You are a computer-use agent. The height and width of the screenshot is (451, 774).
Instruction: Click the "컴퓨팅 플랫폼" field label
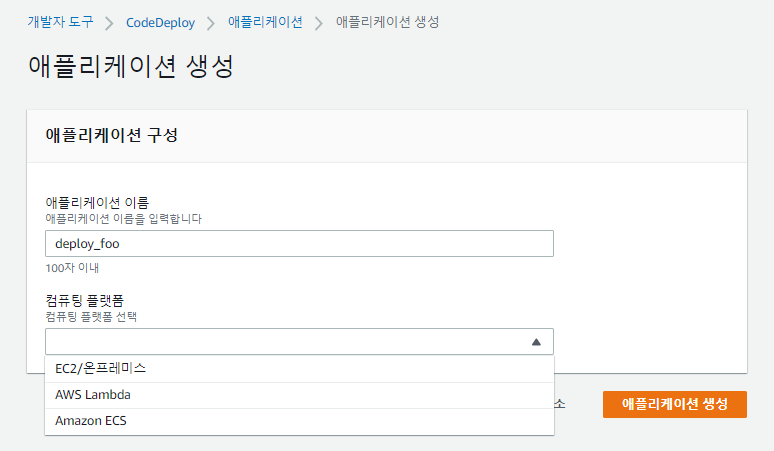91,300
